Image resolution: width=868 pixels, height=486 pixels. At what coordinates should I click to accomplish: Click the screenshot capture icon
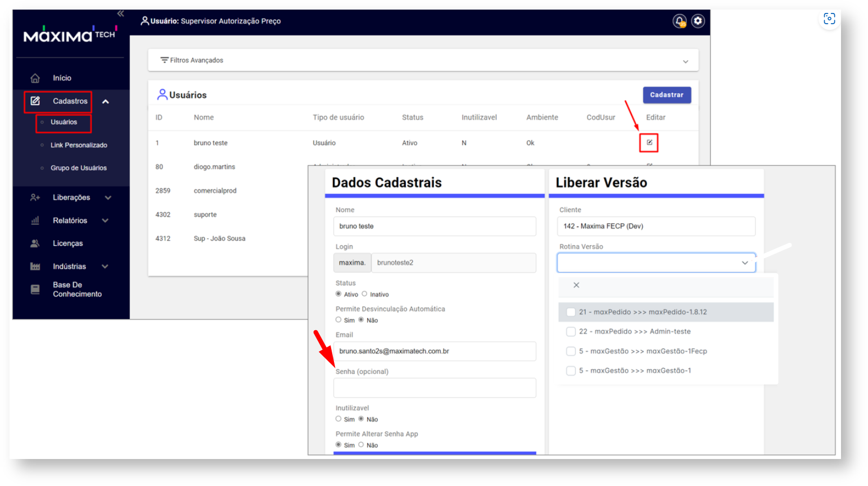point(829,19)
